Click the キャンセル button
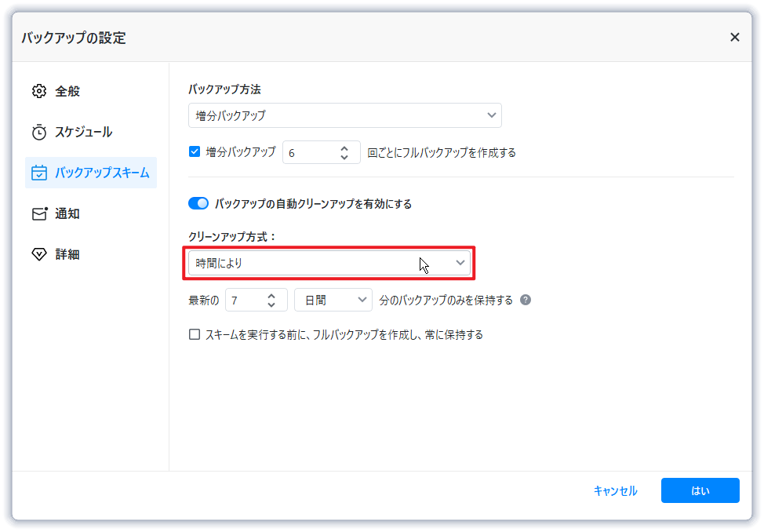 coord(616,490)
